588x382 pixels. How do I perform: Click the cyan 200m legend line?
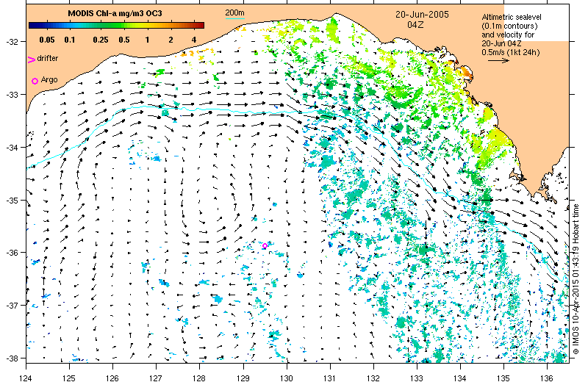click(x=234, y=18)
